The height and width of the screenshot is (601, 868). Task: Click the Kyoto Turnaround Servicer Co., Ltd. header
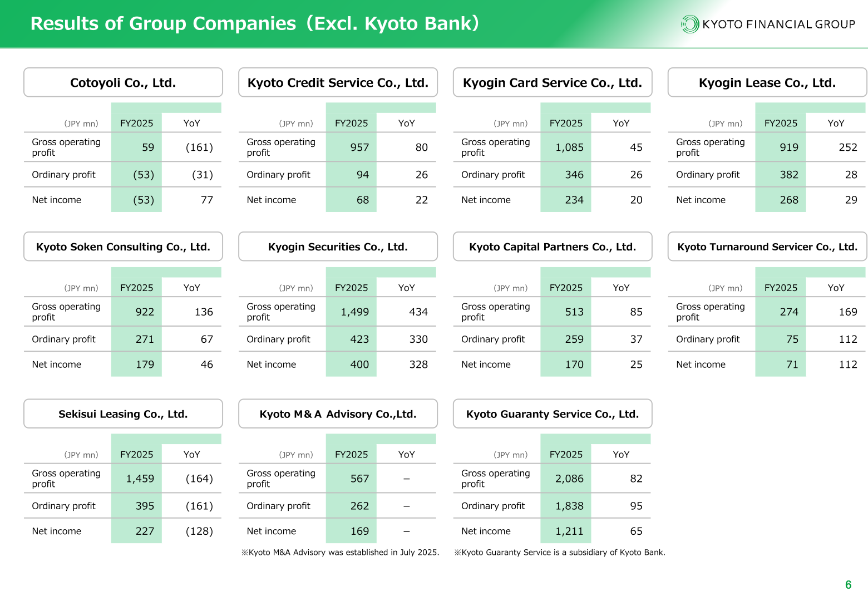[x=767, y=247]
